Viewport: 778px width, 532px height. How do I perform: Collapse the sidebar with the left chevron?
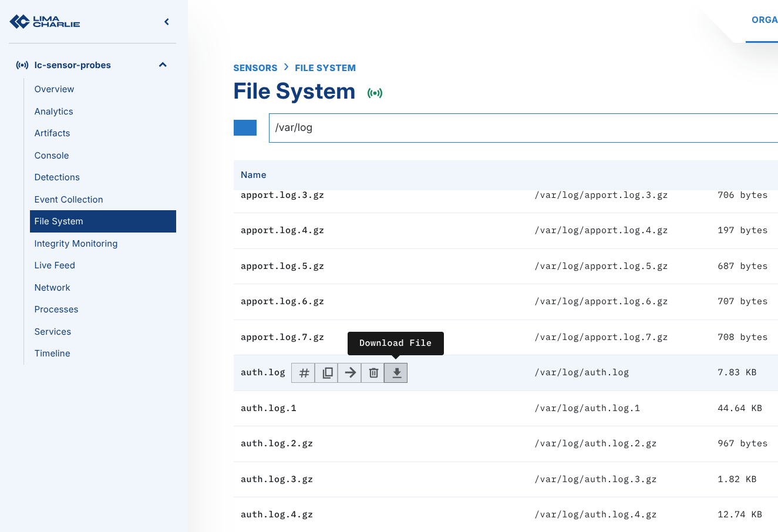coord(167,22)
